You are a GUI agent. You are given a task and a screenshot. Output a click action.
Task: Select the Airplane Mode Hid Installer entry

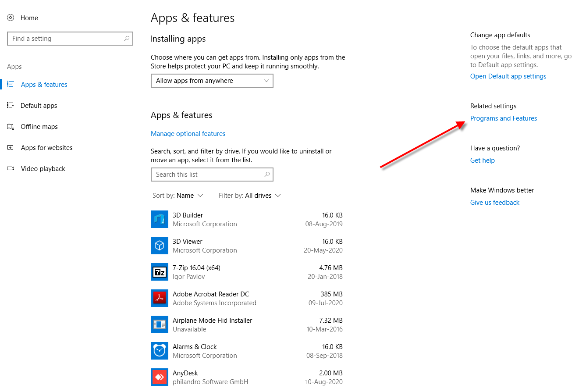[x=213, y=321]
